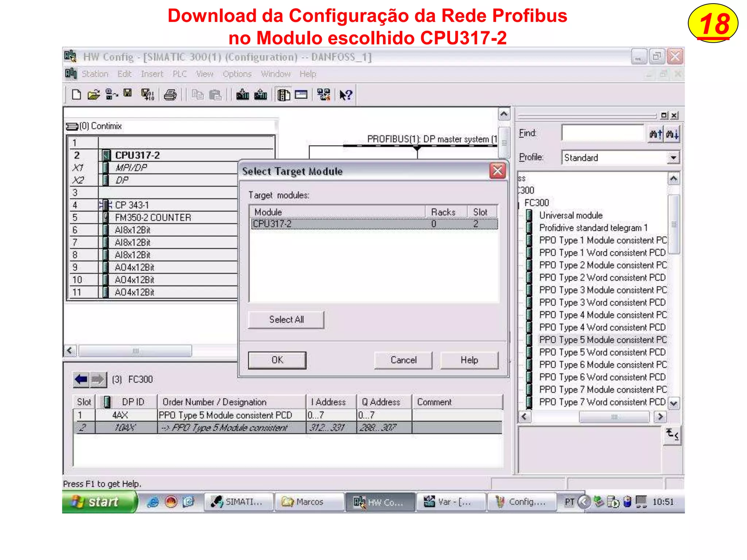747x560 pixels.
Task: Open the PLC menu
Action: pos(179,74)
